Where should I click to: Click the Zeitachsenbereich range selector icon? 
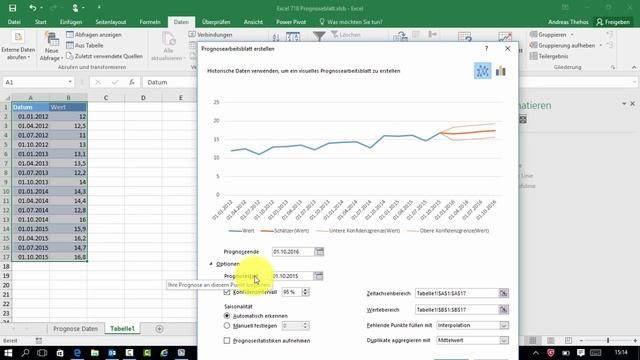coord(504,293)
